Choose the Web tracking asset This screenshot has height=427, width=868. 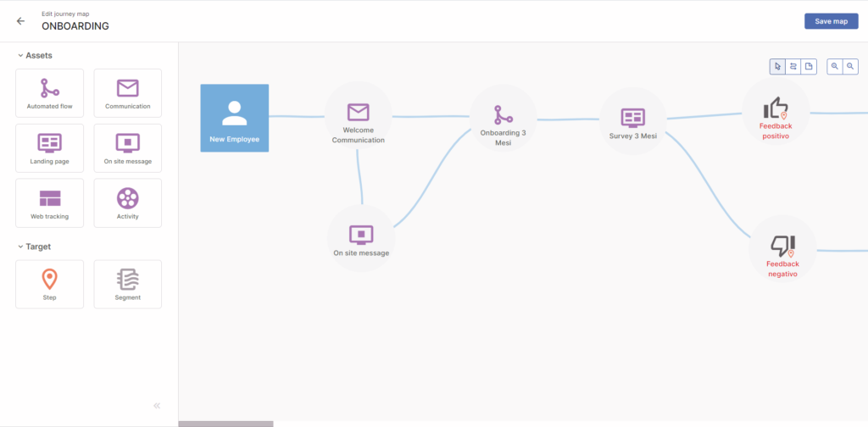coord(50,203)
